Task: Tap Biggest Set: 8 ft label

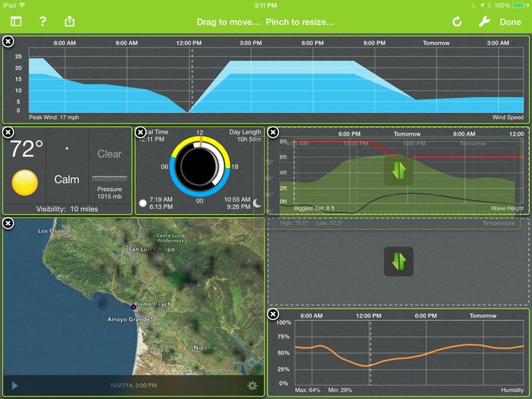Action: (x=314, y=208)
